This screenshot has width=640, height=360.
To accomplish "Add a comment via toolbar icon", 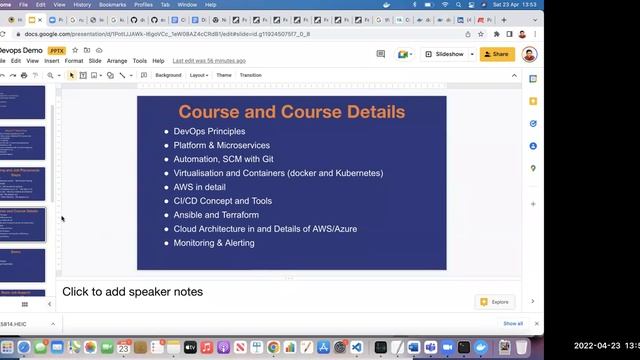I will [x=144, y=76].
